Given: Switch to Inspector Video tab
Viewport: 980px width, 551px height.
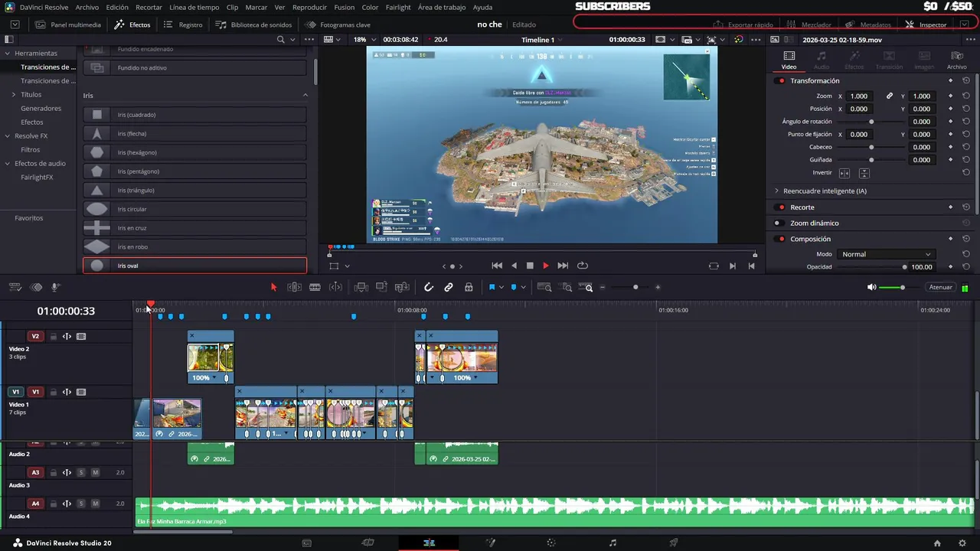Looking at the screenshot, I should [789, 60].
